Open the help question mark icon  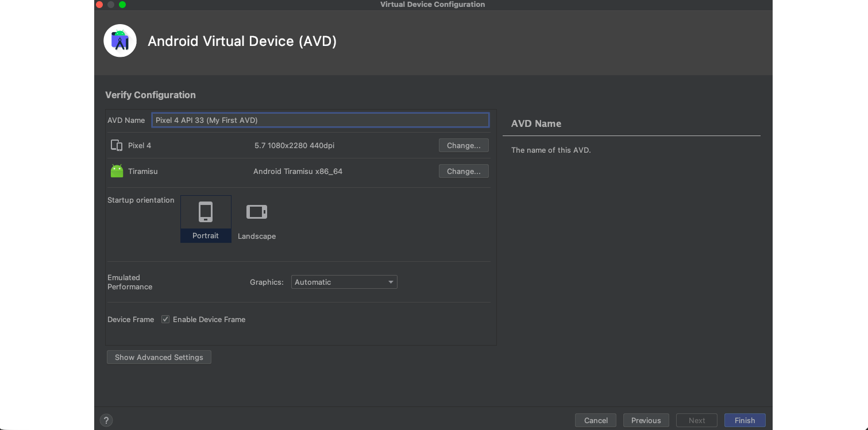(x=106, y=420)
